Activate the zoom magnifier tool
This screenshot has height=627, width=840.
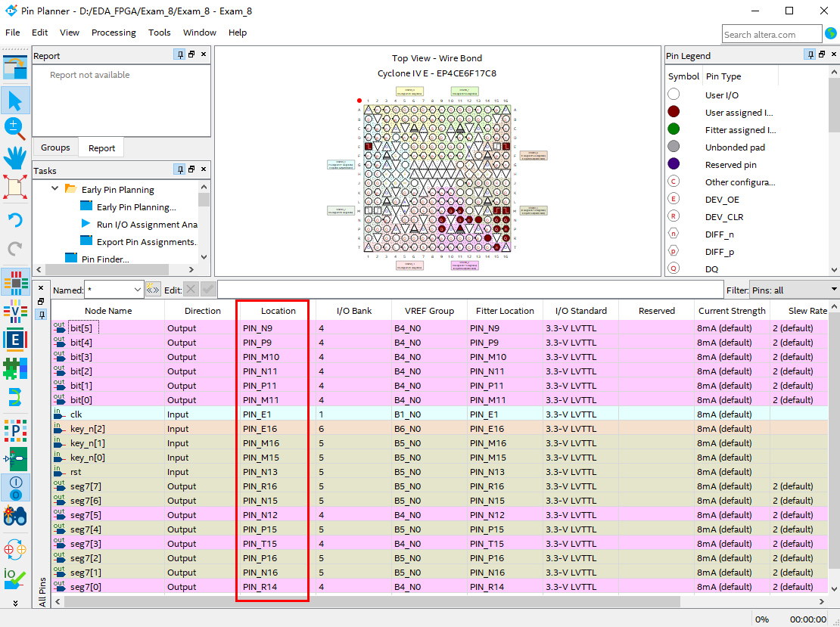point(15,129)
